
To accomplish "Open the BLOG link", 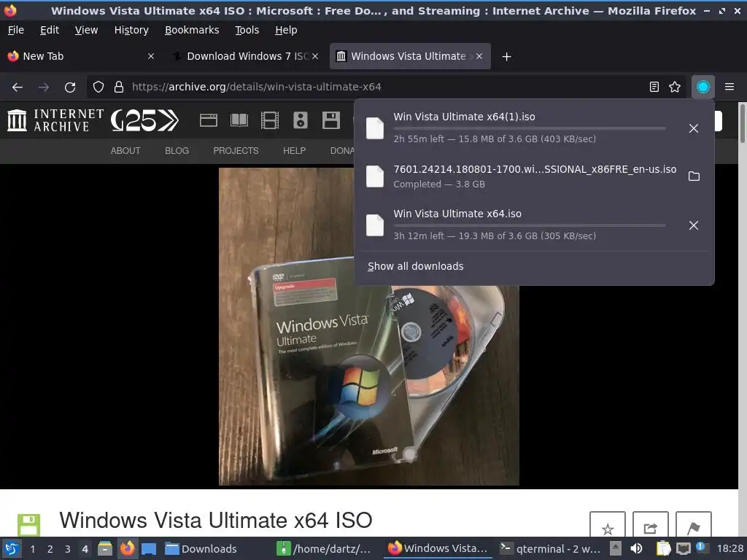I will pos(177,150).
